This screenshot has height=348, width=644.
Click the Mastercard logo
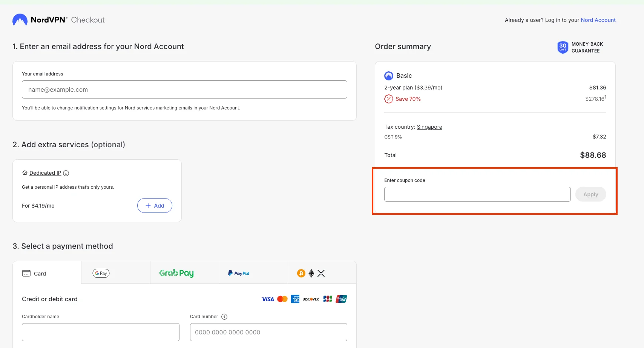pyautogui.click(x=282, y=299)
